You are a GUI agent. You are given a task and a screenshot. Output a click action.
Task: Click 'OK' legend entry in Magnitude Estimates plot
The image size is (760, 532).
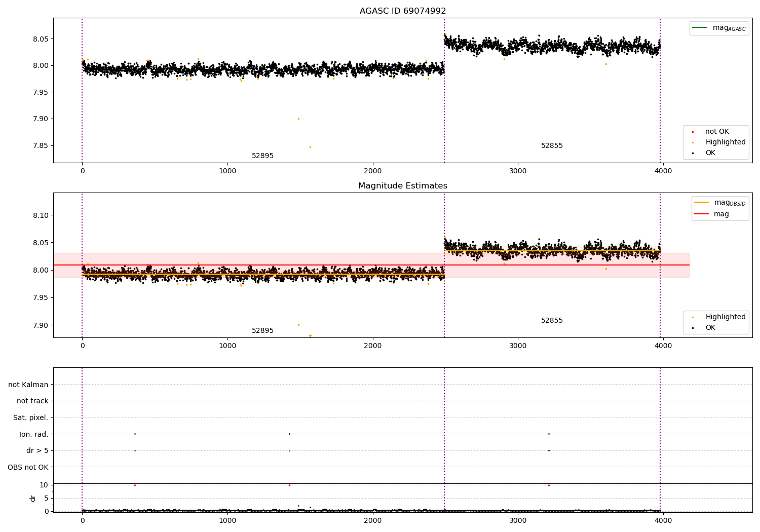point(703,328)
